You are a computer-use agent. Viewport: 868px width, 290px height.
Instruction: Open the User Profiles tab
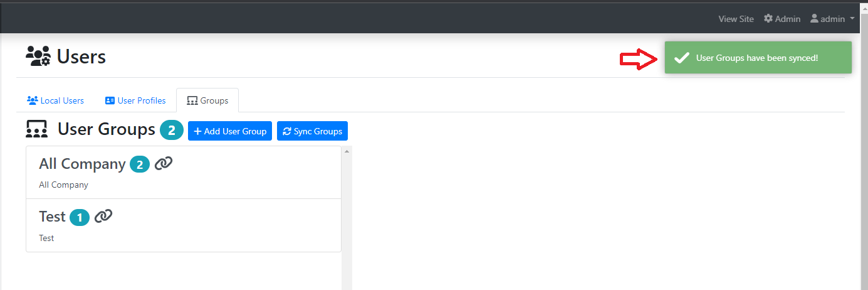coord(135,100)
